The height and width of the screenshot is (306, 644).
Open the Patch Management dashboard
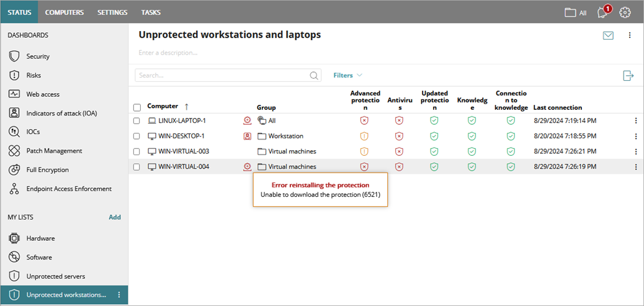tap(54, 151)
